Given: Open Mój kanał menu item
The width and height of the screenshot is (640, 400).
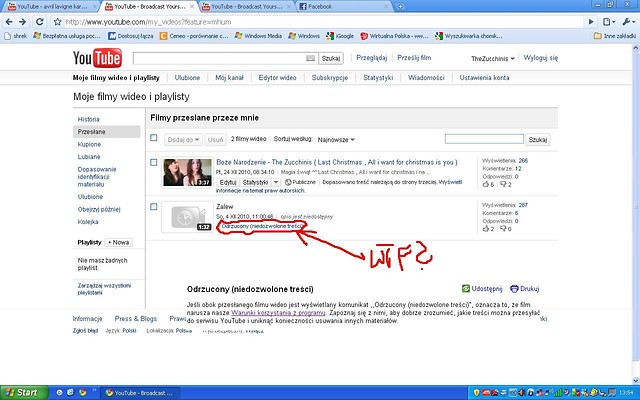Looking at the screenshot, I should (x=229, y=78).
